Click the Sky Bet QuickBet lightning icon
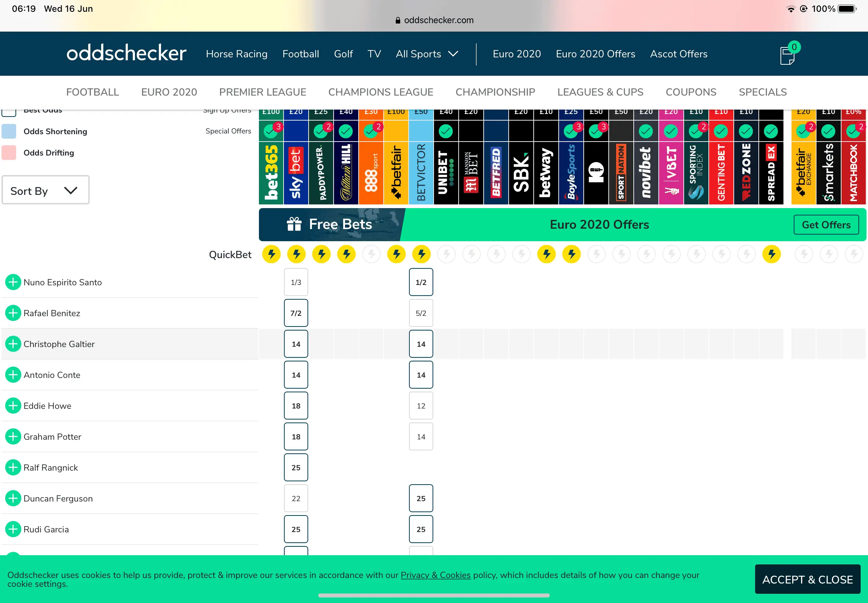 click(x=296, y=254)
